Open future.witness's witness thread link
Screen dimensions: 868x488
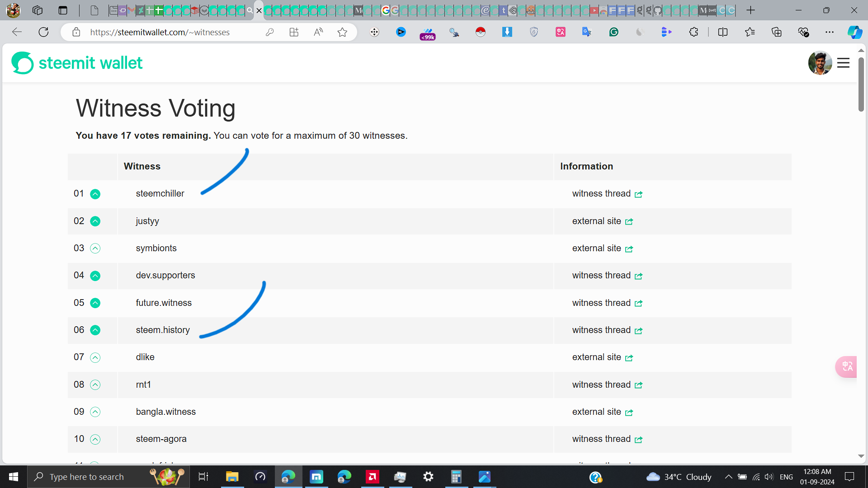607,303
